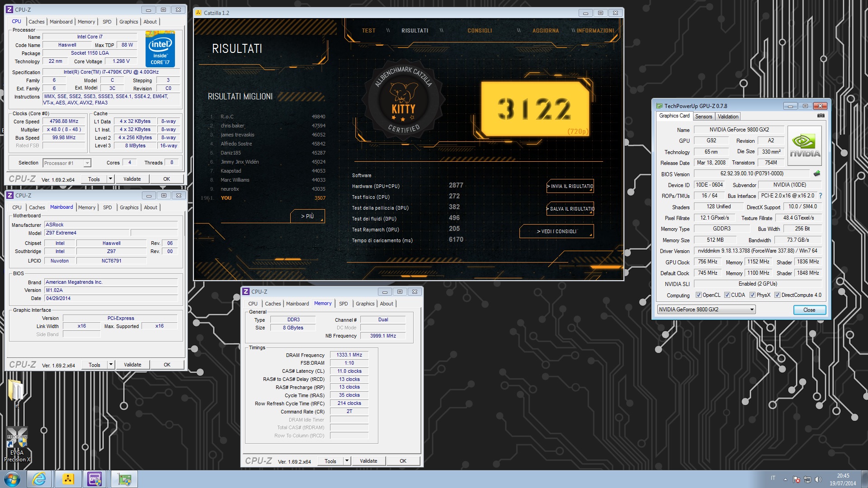
Task: Open the SPD tab in CPU-Z Memory window
Action: tap(344, 304)
